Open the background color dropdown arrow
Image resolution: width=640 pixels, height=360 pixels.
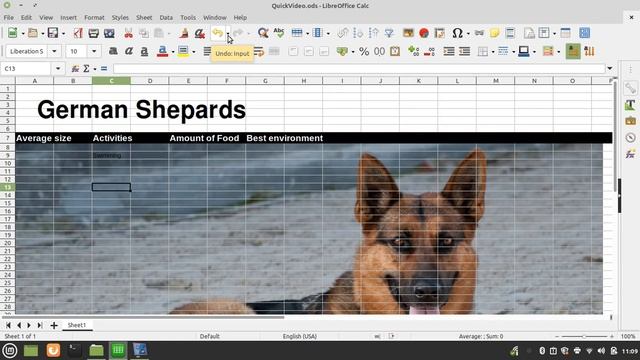pyautogui.click(x=193, y=52)
